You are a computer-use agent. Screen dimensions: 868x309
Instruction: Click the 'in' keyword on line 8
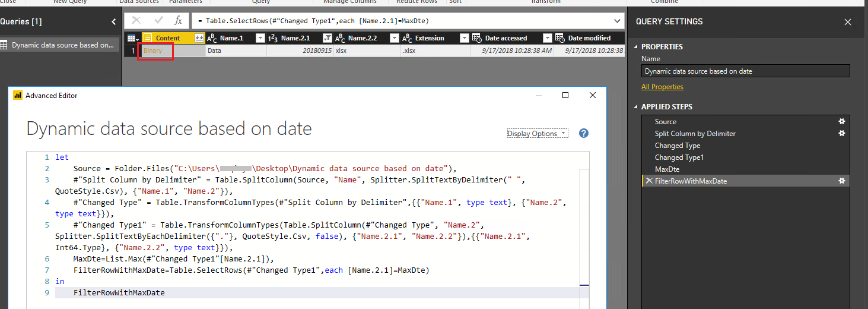point(60,282)
